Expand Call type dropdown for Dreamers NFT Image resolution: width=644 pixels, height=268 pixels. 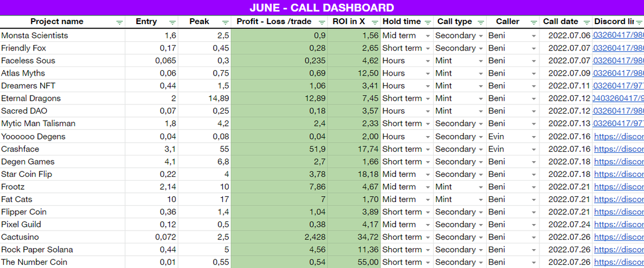coord(480,86)
